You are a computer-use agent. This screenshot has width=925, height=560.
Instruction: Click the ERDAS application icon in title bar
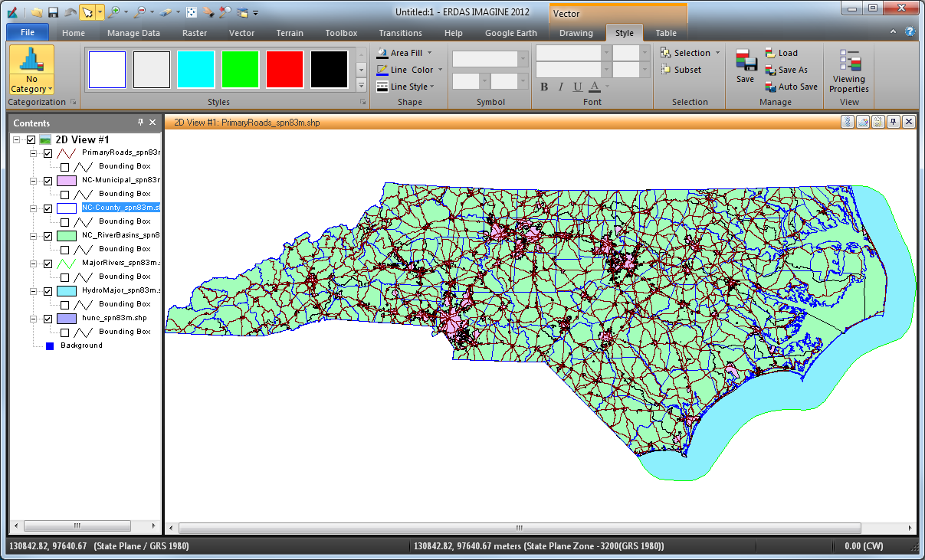click(12, 12)
